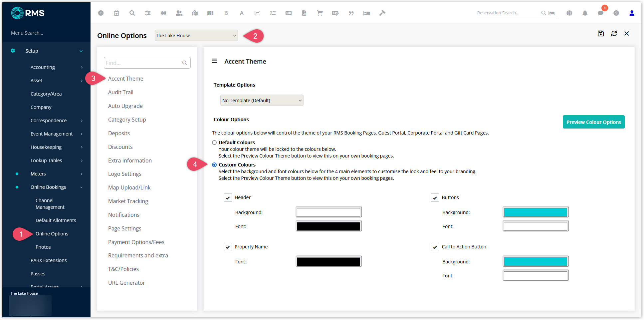Open the calendar star icon in toolbar
644x320 pixels.
116,13
